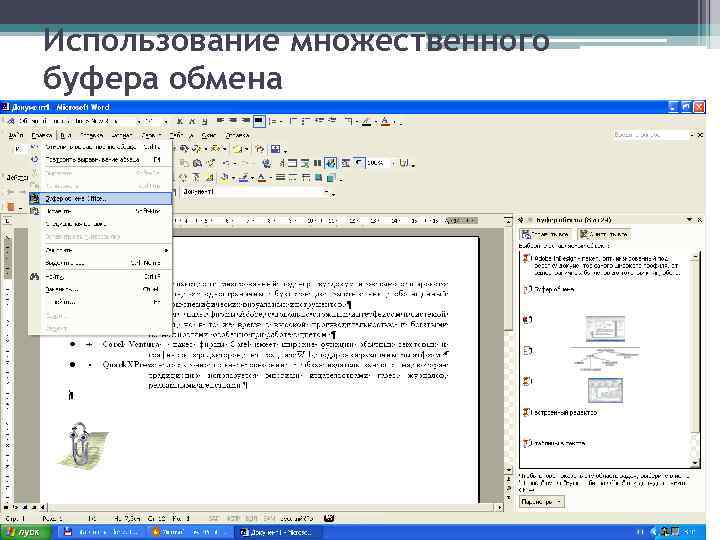The height and width of the screenshot is (540, 720).
Task: Click the Line Color icon on Drawing toolbar
Action: pos(243,177)
